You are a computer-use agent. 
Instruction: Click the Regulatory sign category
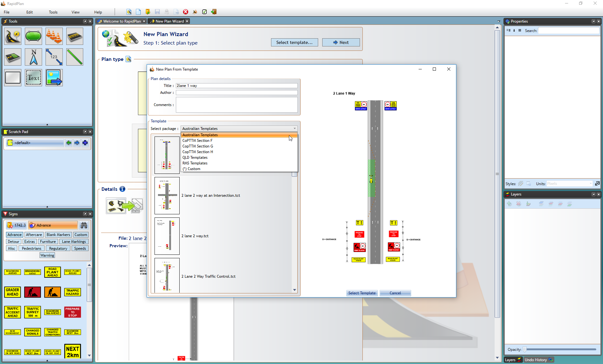(x=58, y=249)
